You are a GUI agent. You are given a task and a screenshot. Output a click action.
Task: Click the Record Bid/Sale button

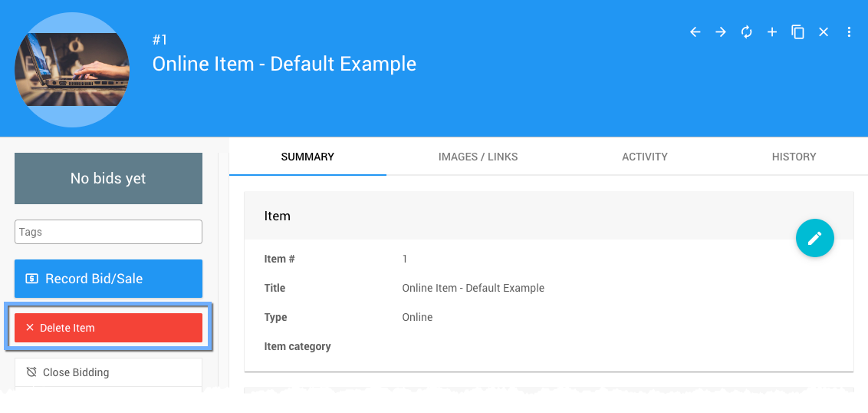108,279
